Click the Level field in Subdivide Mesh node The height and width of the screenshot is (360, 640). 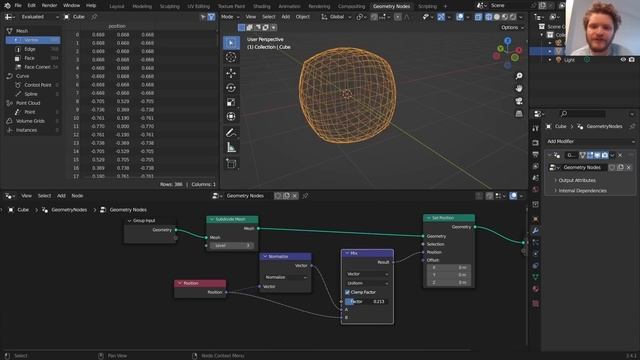pos(232,245)
